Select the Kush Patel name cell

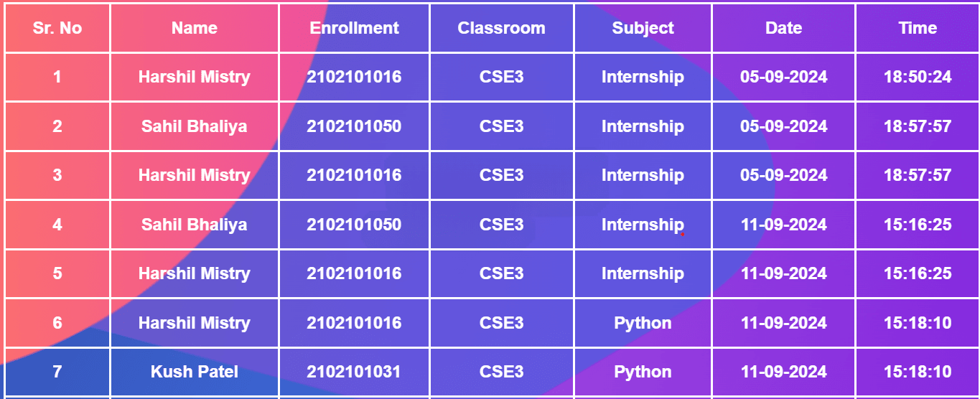195,372
